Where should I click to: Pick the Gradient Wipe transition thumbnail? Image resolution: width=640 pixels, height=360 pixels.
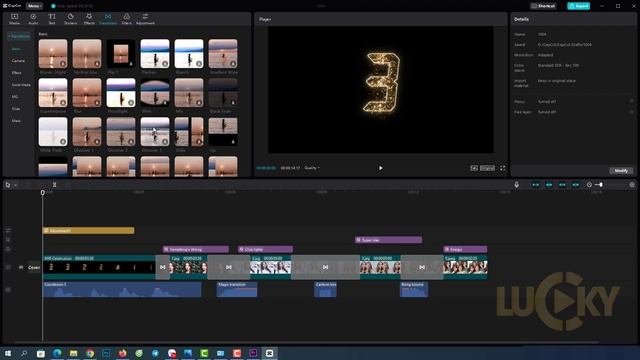(223, 53)
